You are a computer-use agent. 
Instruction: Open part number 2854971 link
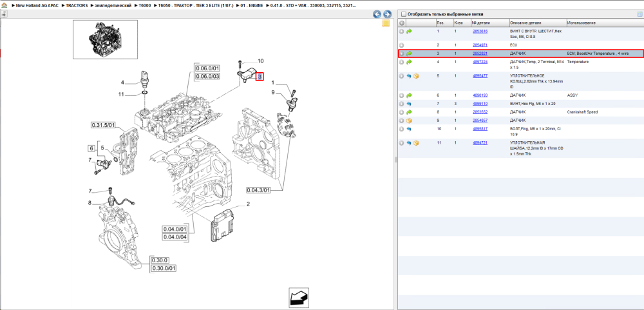(x=480, y=45)
